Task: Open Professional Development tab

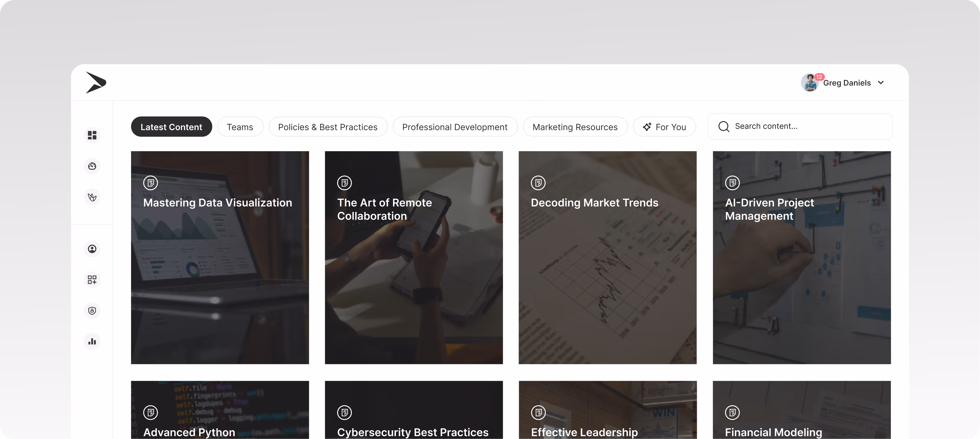Action: click(x=455, y=127)
